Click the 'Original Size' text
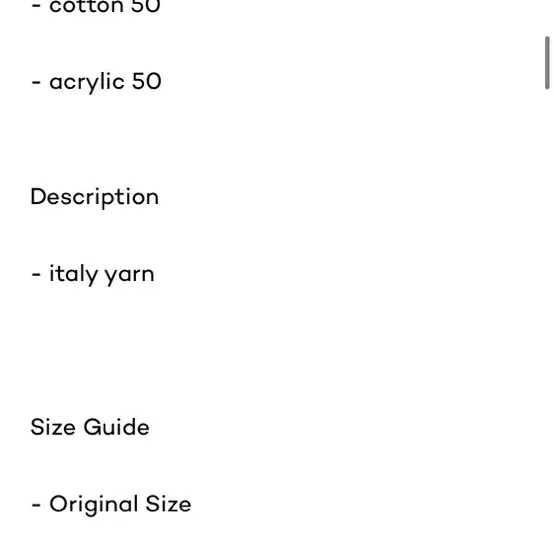Image resolution: width=554 pixels, height=554 pixels. [120, 504]
